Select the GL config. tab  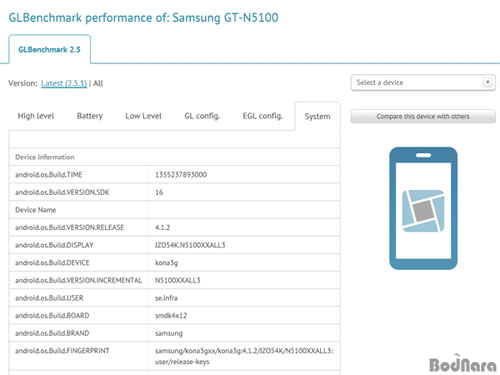click(202, 116)
